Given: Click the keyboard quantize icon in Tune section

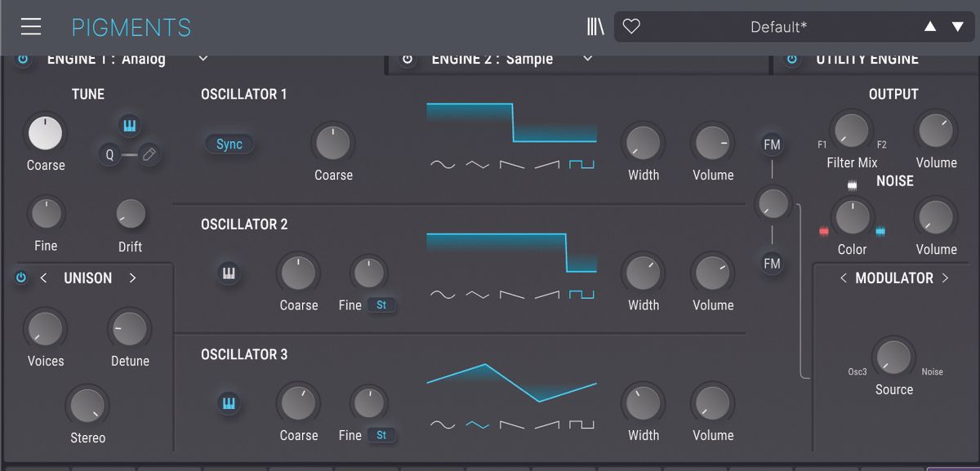Looking at the screenshot, I should [x=129, y=126].
